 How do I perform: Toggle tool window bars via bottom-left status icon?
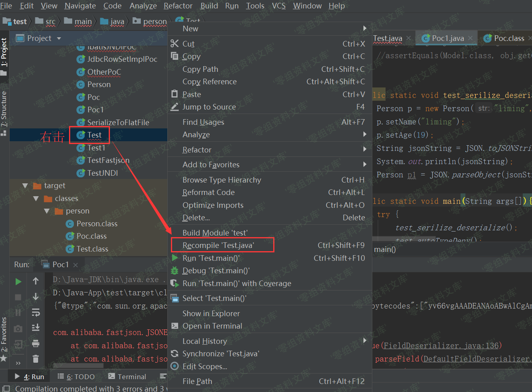[x=6, y=388]
